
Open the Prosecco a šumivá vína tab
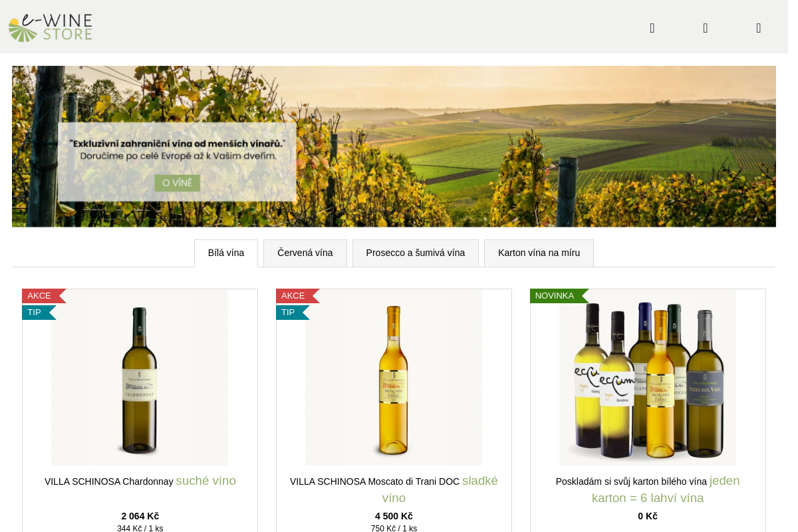[416, 253]
